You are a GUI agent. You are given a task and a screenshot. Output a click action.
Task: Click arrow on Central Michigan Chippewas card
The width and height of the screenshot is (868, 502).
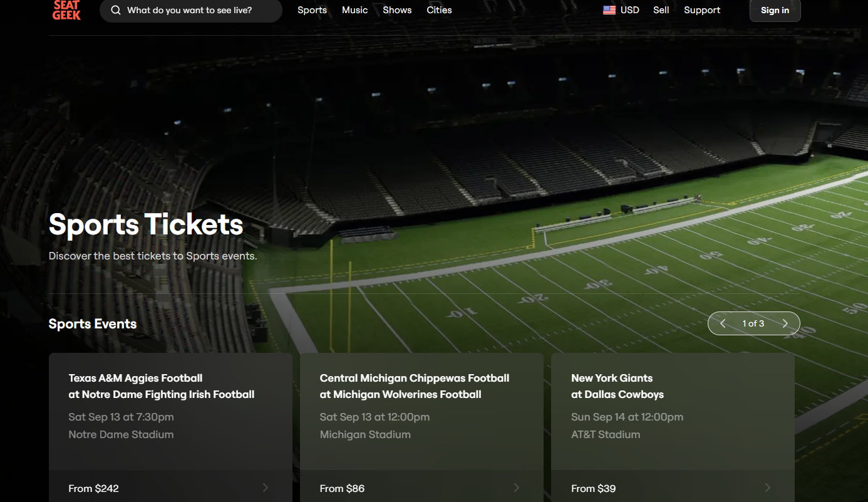[517, 488]
